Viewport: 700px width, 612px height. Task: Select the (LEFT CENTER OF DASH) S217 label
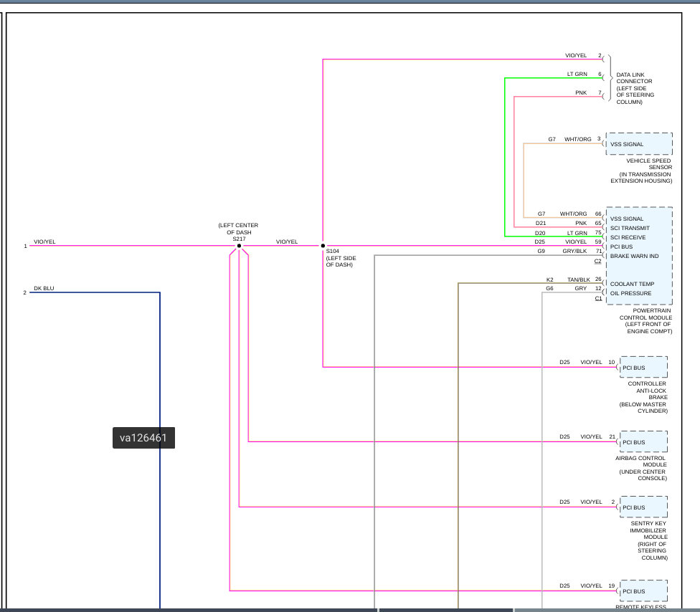click(x=238, y=232)
